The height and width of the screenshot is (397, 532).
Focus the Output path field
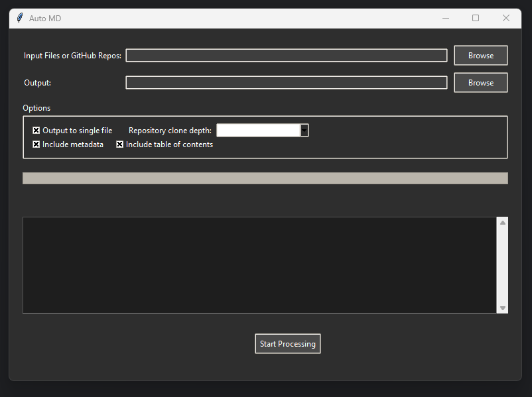(287, 82)
